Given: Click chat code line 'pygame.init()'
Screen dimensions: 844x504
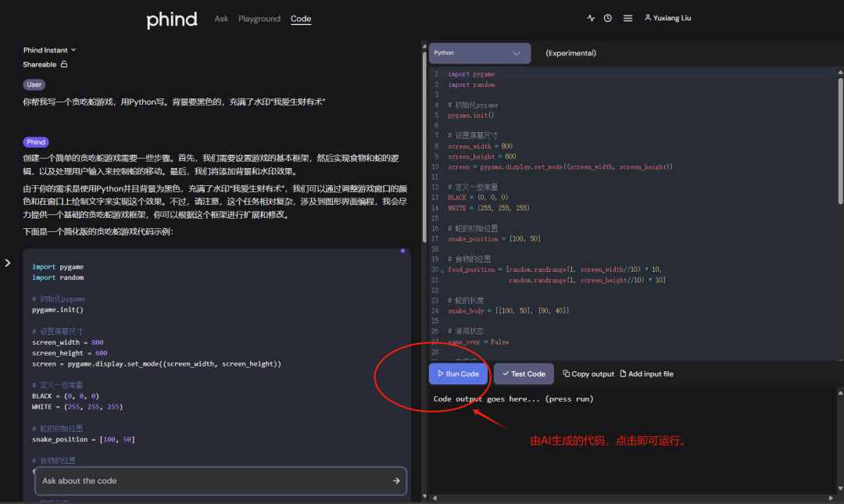Looking at the screenshot, I should point(58,309).
